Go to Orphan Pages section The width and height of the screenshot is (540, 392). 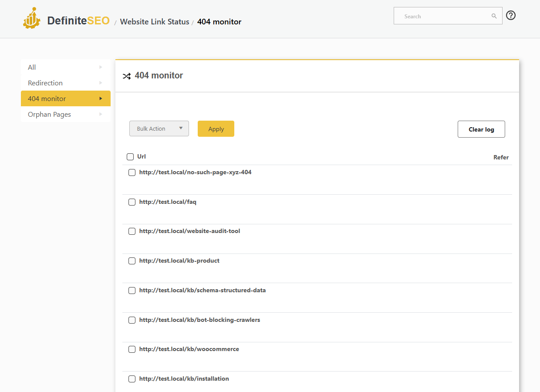pyautogui.click(x=66, y=114)
